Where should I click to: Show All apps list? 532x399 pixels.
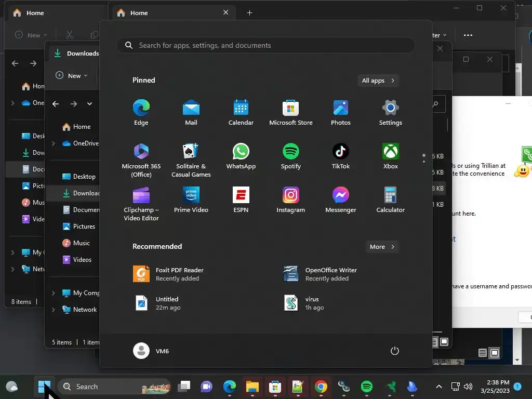[x=378, y=81]
